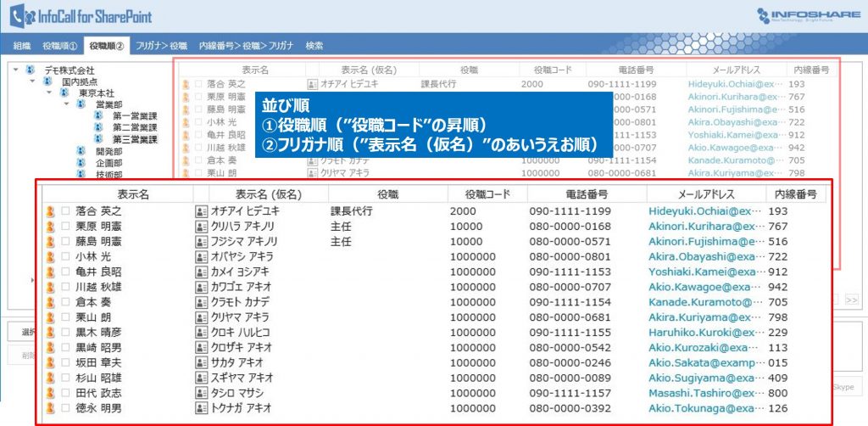Click the organization icon beside 開発部
The width and height of the screenshot is (868, 426).
[x=81, y=150]
